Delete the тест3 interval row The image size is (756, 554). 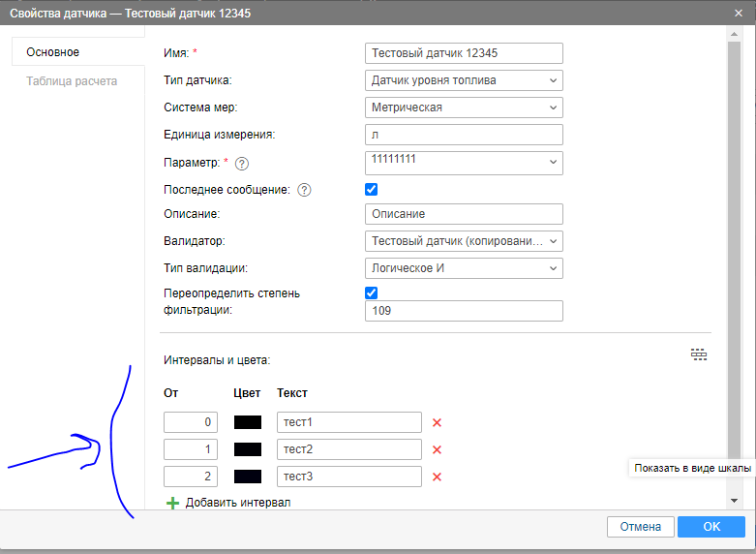point(437,477)
